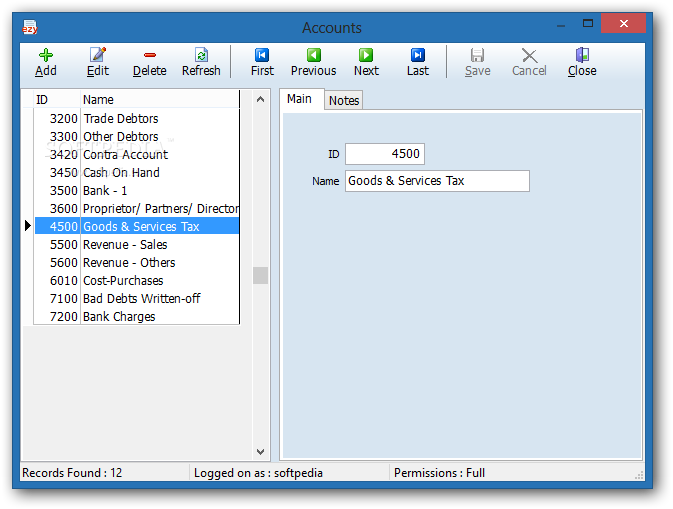
Task: Click the Close door toolbar icon
Action: [582, 55]
